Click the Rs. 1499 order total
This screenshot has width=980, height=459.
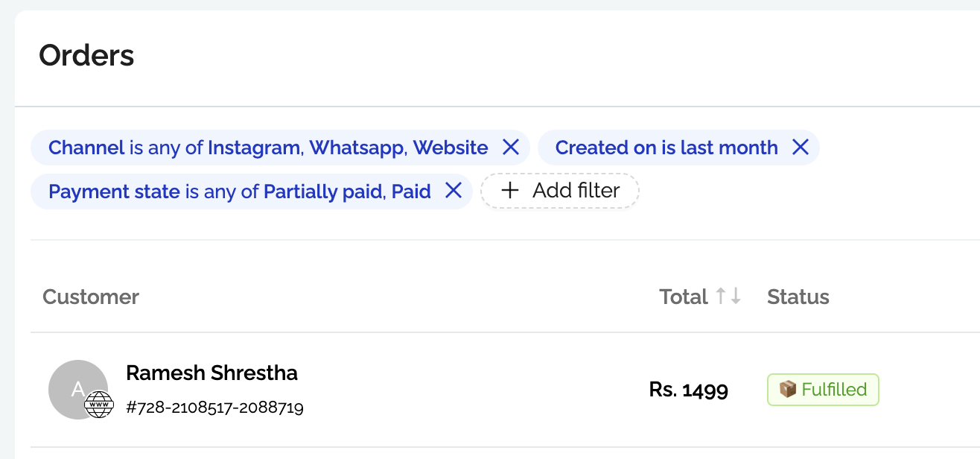point(688,389)
